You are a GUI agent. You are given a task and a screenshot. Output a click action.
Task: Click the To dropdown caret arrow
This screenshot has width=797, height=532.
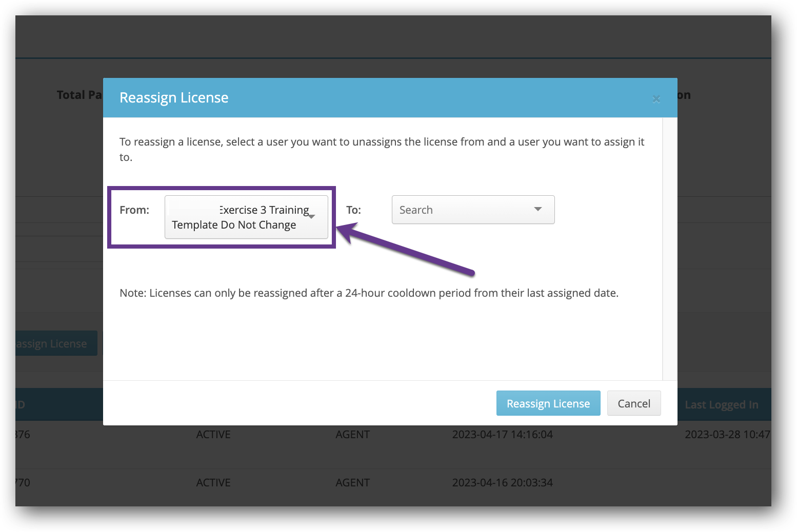[x=537, y=209]
